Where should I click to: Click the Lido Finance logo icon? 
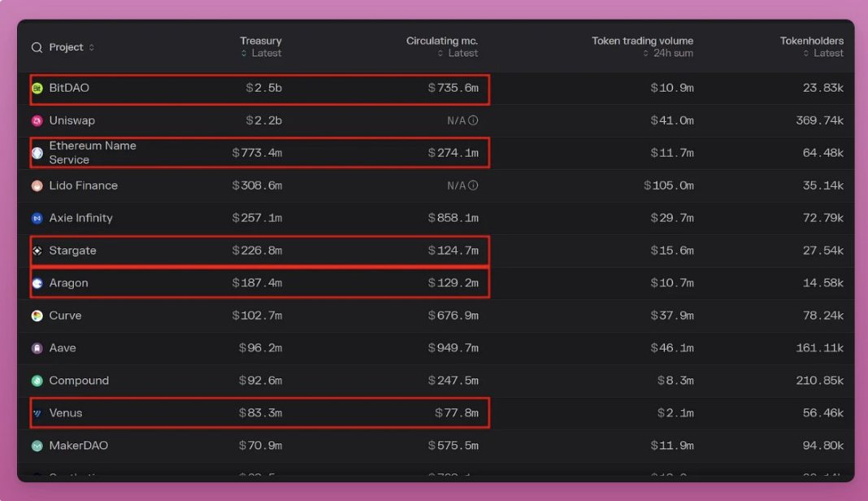click(37, 185)
